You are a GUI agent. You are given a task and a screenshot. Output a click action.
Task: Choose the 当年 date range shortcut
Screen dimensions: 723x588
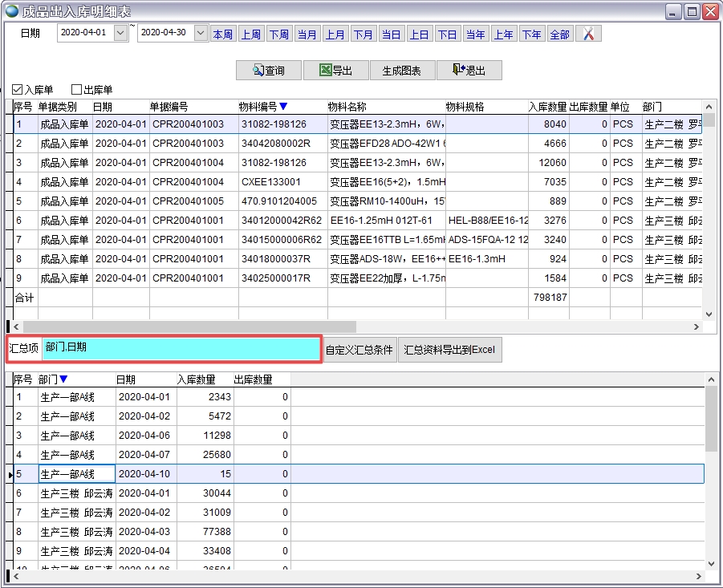[x=475, y=34]
